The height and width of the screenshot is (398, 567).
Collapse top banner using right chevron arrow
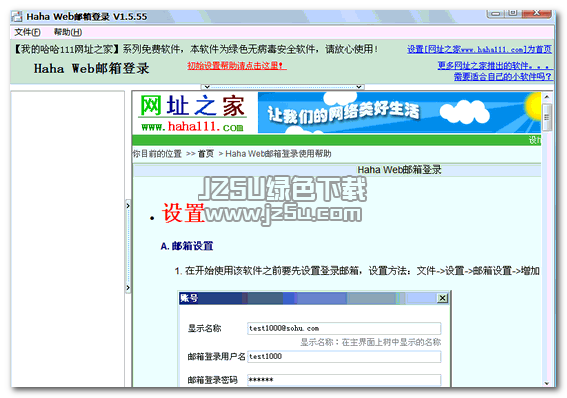(x=359, y=87)
